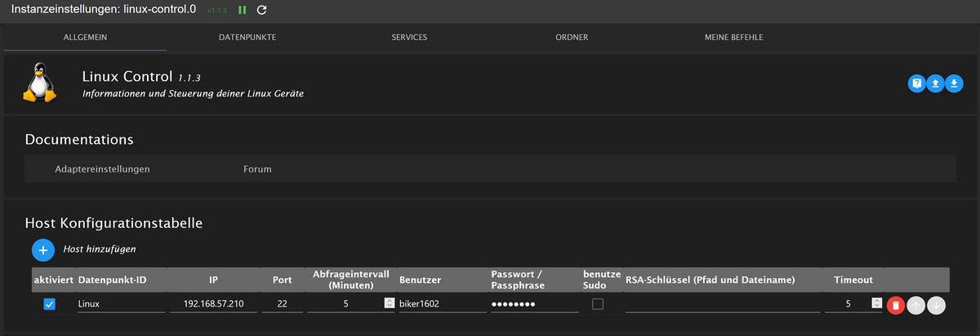This screenshot has width=980, height=336.
Task: Adjust the Abfrageintervall spinner arrows
Action: pos(389,303)
